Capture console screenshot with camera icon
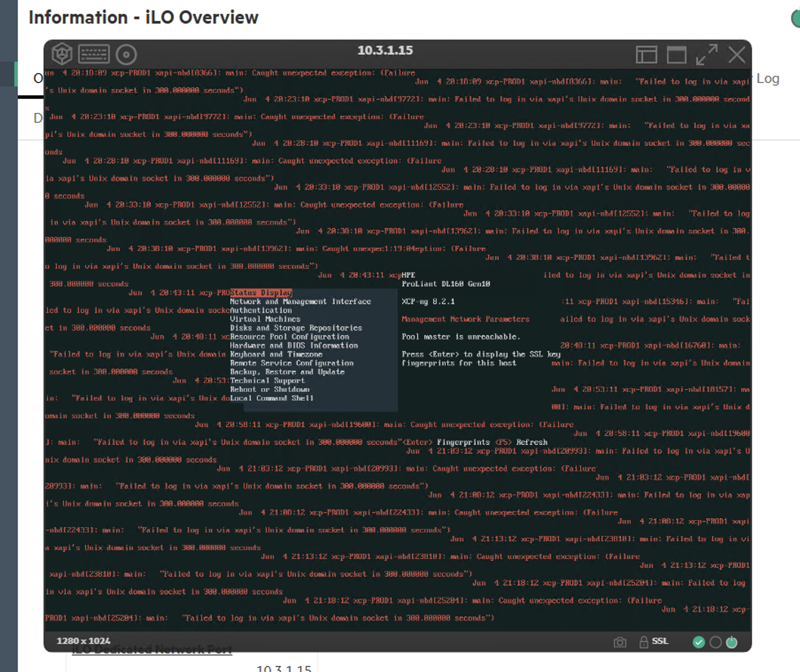This screenshot has width=800, height=672. [x=620, y=642]
